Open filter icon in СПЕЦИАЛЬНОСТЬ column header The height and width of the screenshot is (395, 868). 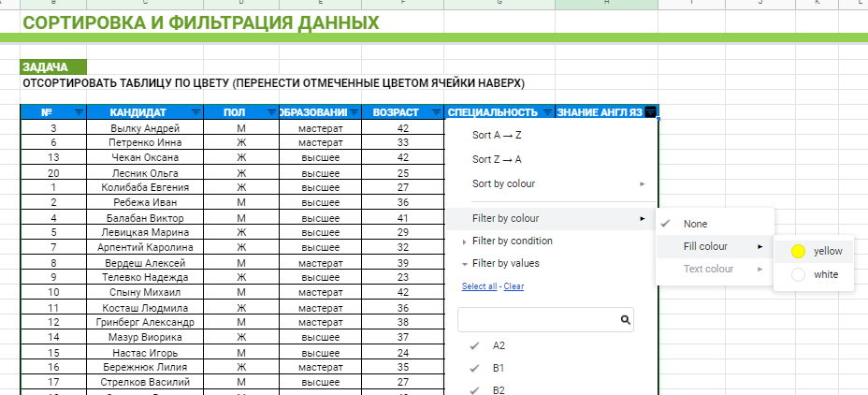tap(547, 112)
